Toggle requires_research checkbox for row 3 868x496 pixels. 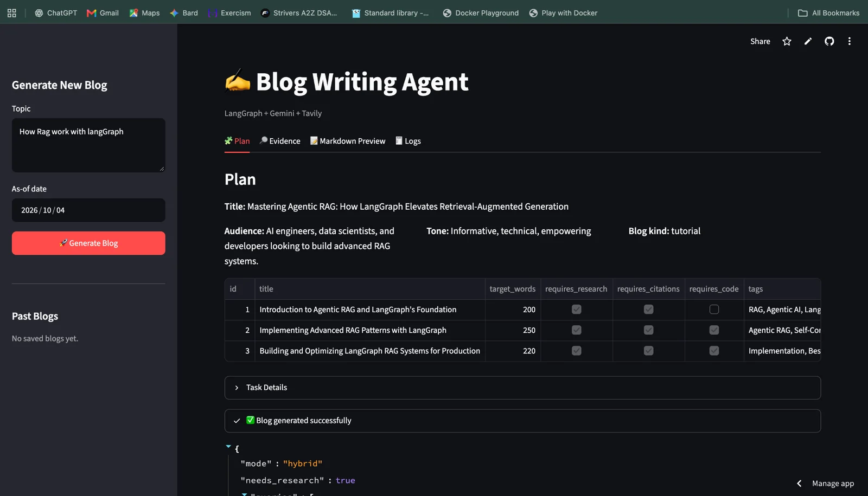click(576, 351)
